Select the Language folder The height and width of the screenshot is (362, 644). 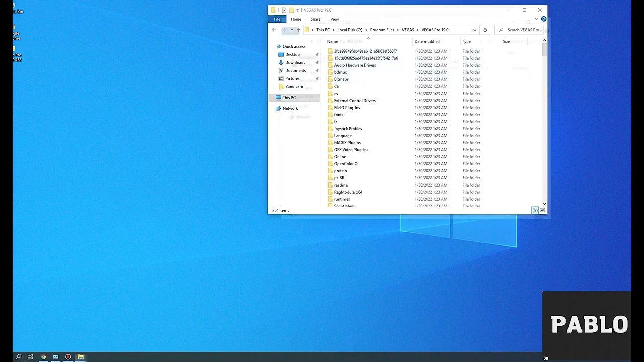343,136
